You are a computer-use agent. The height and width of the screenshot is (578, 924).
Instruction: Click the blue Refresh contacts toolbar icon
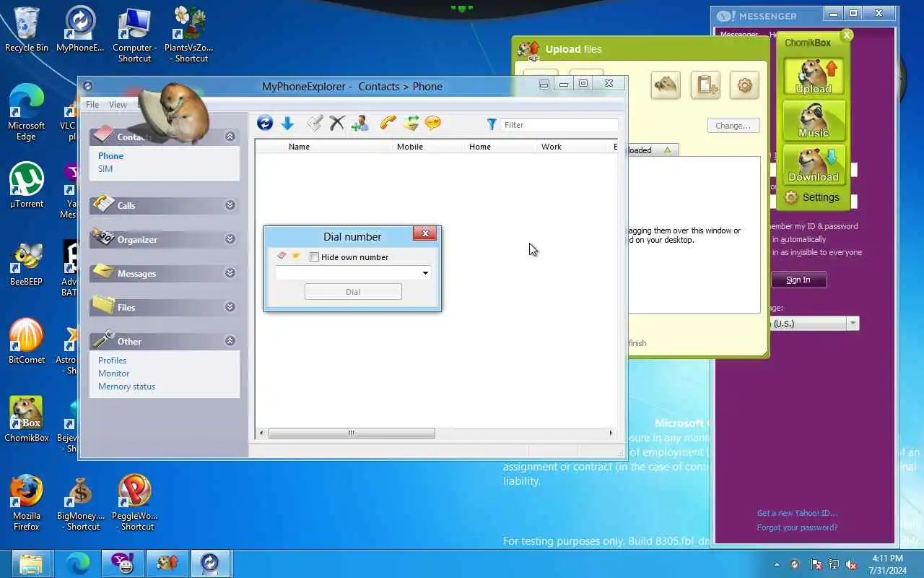265,124
